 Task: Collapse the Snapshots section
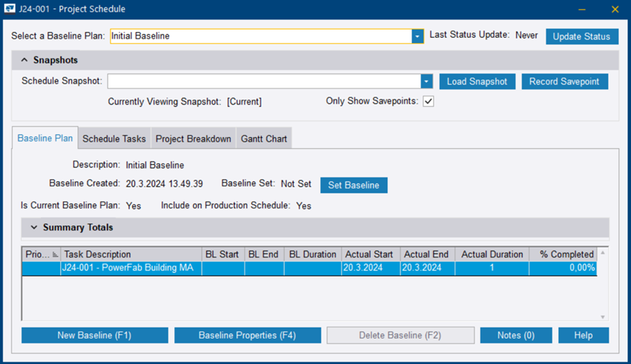(x=24, y=60)
